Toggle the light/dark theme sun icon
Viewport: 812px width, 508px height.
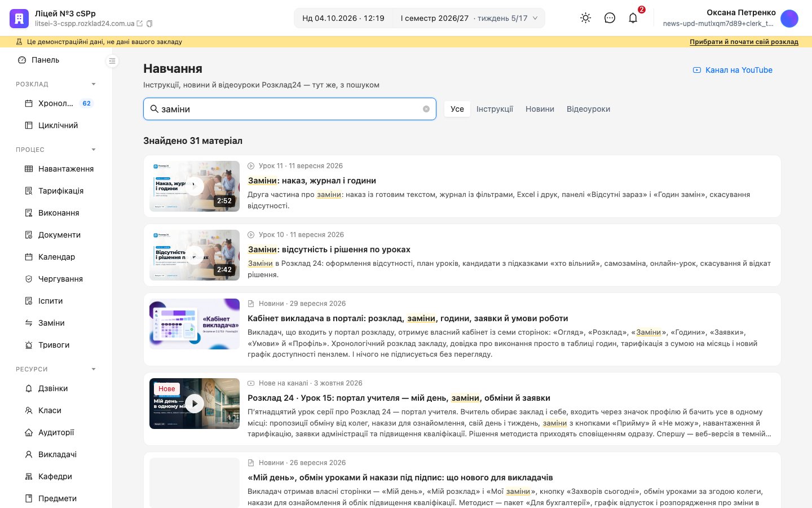586,18
